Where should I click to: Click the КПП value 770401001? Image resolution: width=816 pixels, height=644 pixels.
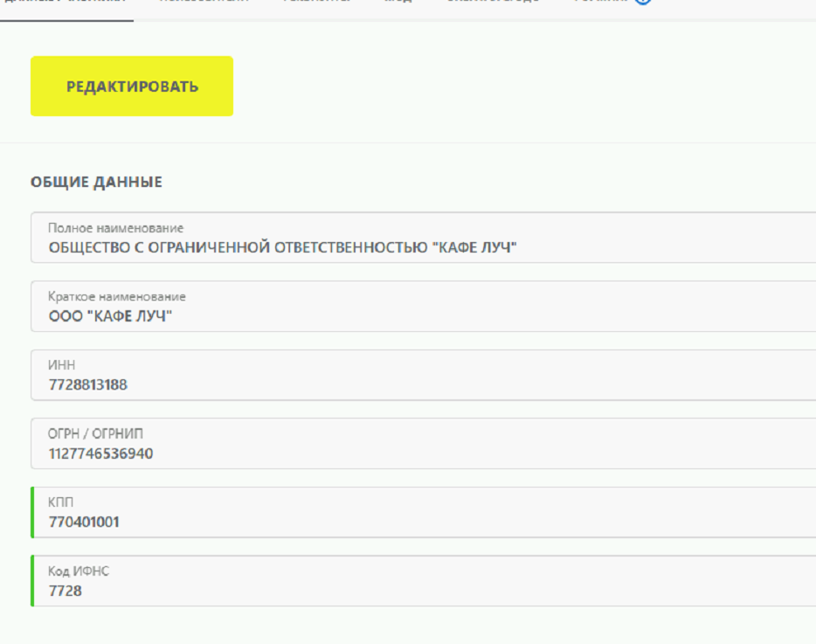pos(84,523)
